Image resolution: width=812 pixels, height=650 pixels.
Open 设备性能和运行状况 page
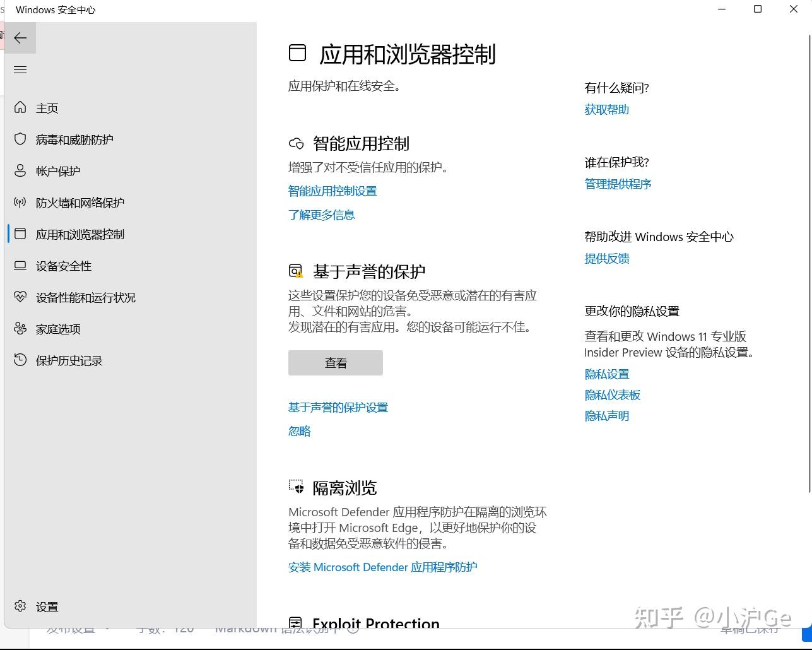click(86, 297)
